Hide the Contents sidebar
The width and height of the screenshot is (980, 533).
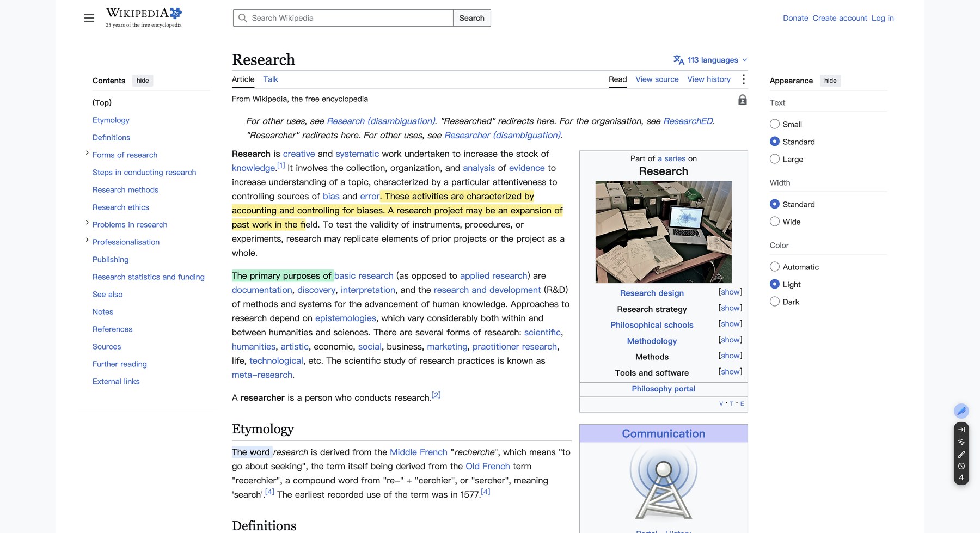pyautogui.click(x=143, y=81)
